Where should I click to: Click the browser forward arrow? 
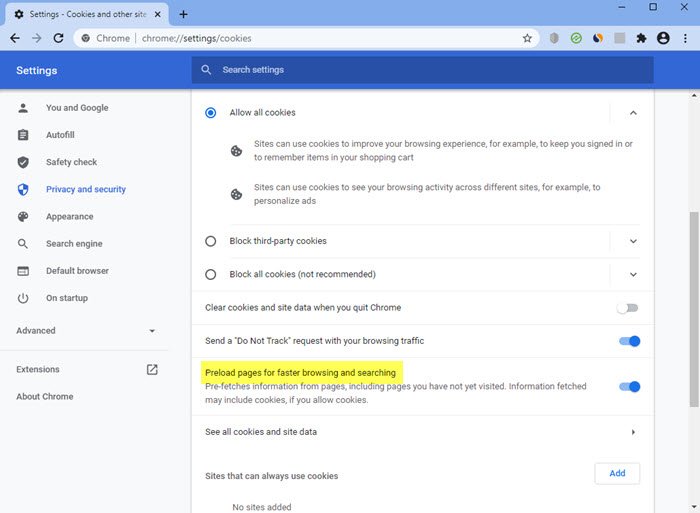tap(37, 38)
